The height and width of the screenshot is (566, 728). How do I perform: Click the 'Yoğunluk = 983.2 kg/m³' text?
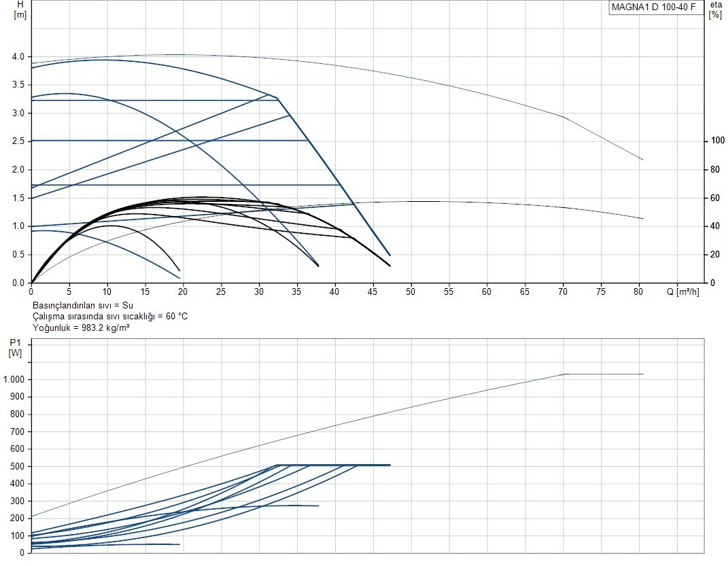(x=81, y=328)
